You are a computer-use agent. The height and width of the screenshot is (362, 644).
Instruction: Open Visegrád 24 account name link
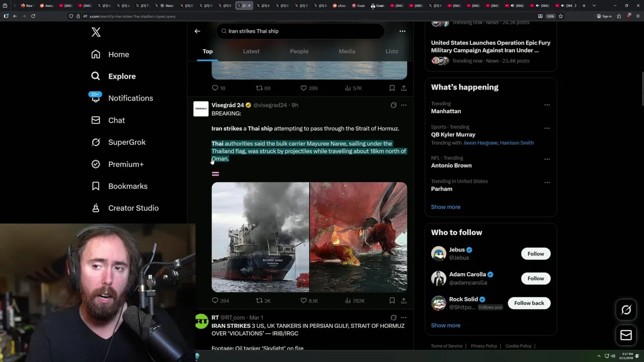tap(227, 105)
